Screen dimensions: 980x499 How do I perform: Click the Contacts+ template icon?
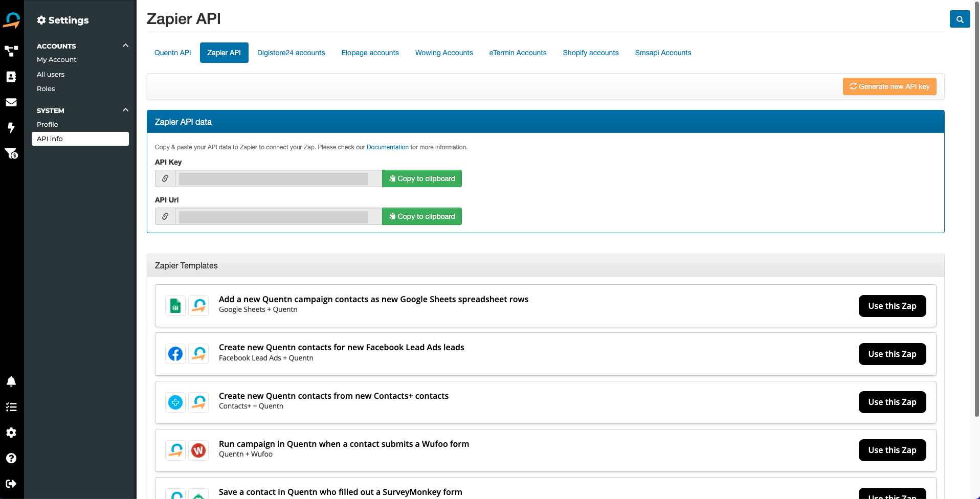click(175, 402)
